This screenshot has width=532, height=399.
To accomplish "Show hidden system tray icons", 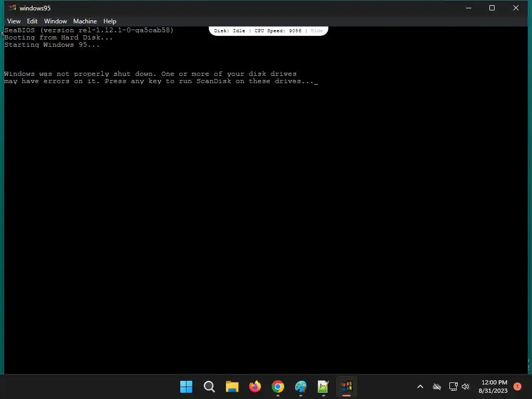I will [x=420, y=387].
